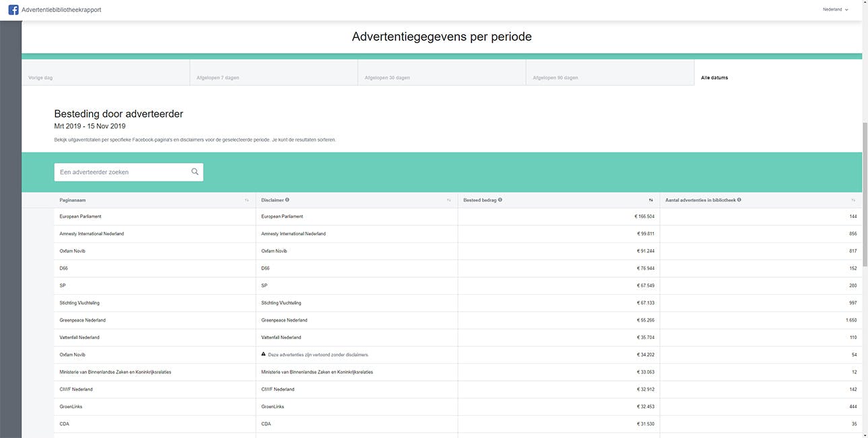The height and width of the screenshot is (438, 868).
Task: Click the amount € 55.266
Action: [645, 320]
